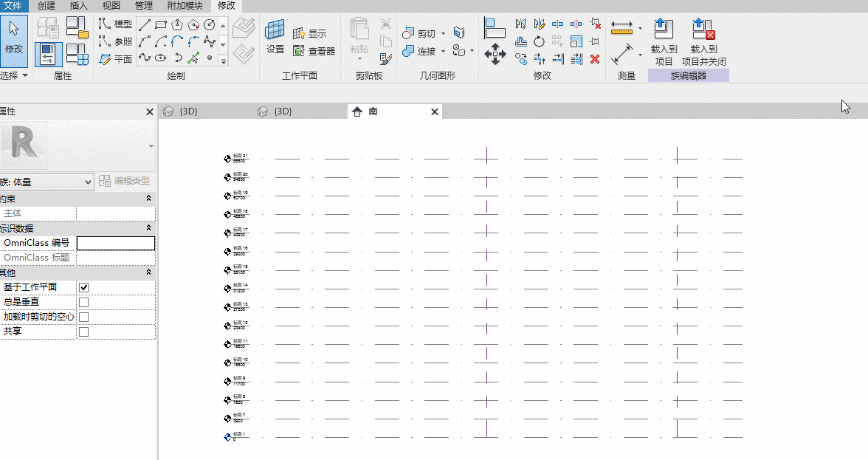The image size is (868, 460).
Task: Click the Scale tool icon
Action: tap(576, 41)
